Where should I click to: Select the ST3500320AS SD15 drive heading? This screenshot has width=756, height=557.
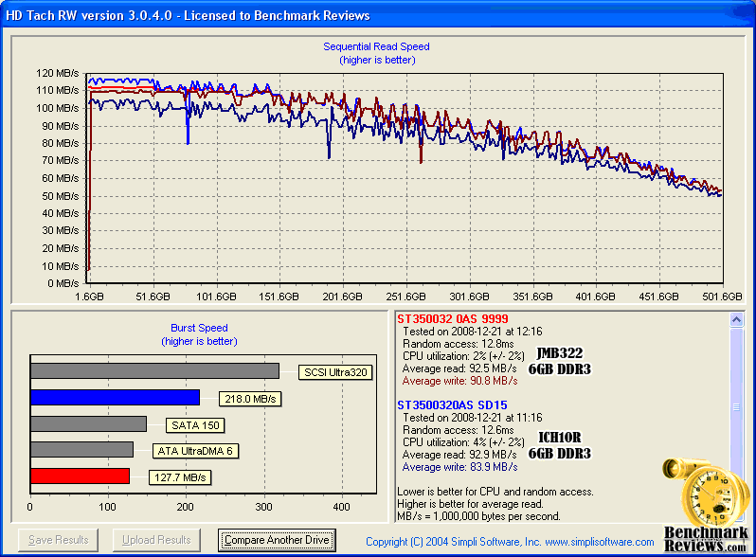(452, 405)
